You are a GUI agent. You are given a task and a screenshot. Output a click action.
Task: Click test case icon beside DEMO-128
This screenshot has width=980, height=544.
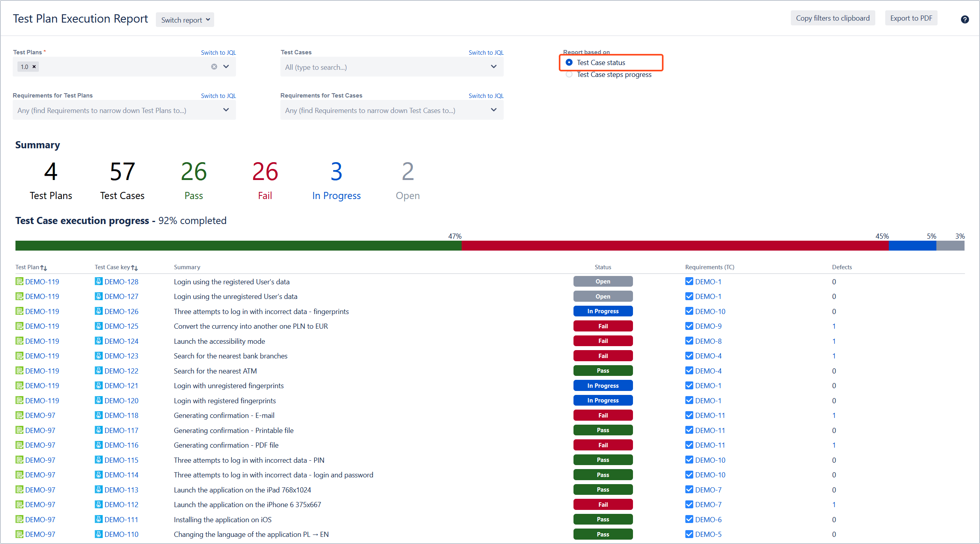(x=99, y=282)
